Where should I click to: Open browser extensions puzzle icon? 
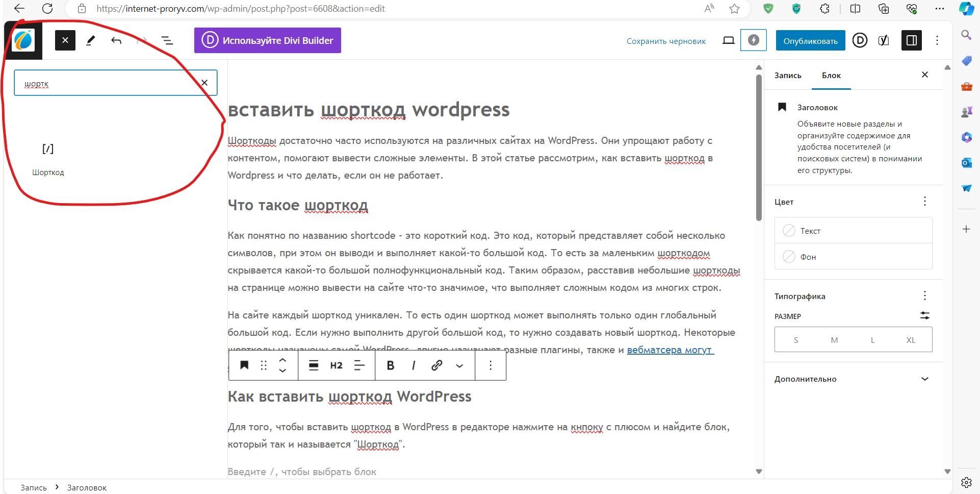tap(824, 8)
